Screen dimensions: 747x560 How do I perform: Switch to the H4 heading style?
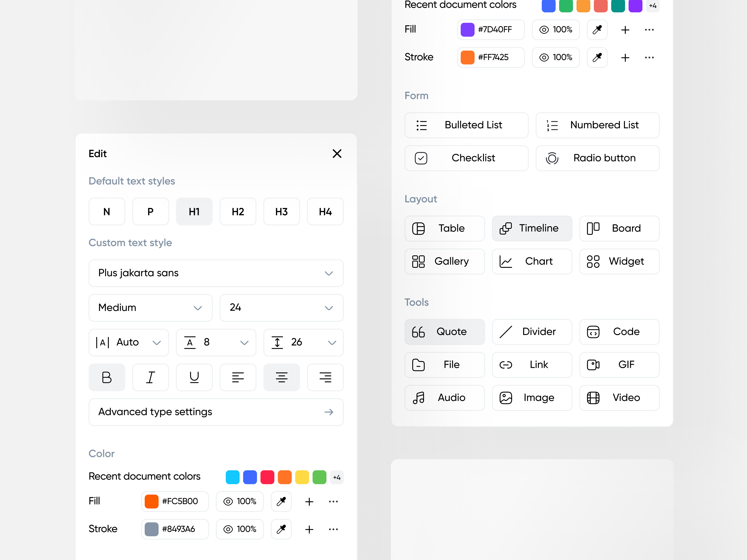tap(325, 212)
